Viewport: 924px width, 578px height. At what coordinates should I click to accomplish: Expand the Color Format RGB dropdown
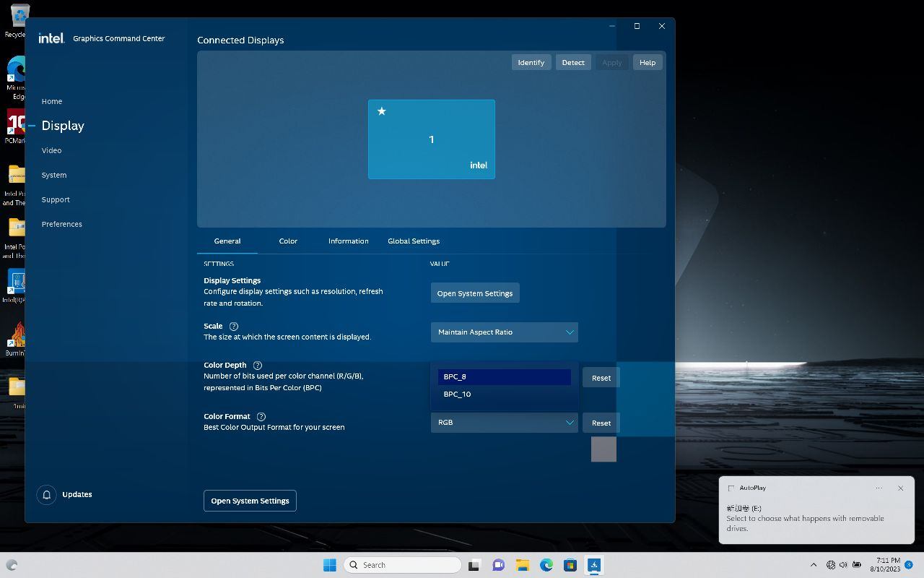[x=505, y=423]
